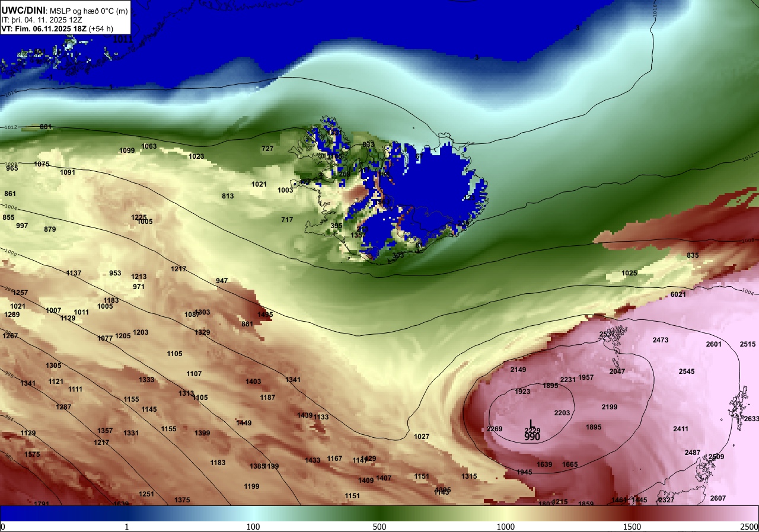The image size is (759, 532).
Task: Click the 727 height value
Action: (x=267, y=149)
